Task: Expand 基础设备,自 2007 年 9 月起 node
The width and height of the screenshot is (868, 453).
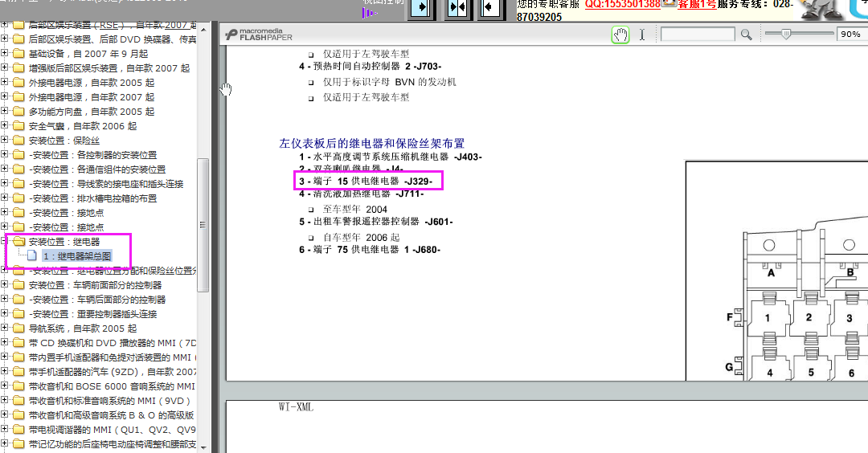Action: point(5,53)
